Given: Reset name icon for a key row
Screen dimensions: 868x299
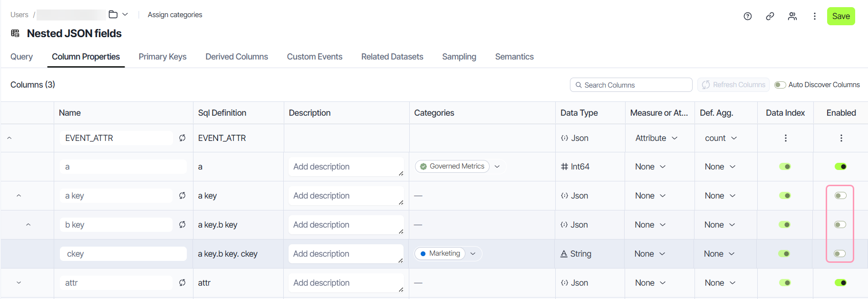Looking at the screenshot, I should point(182,196).
